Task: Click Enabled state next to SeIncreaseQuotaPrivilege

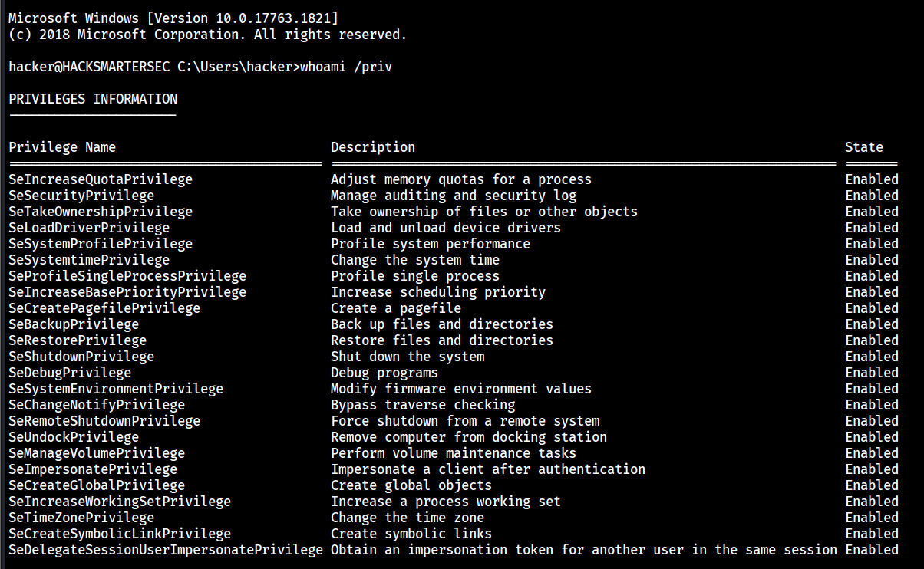Action: tap(872, 179)
